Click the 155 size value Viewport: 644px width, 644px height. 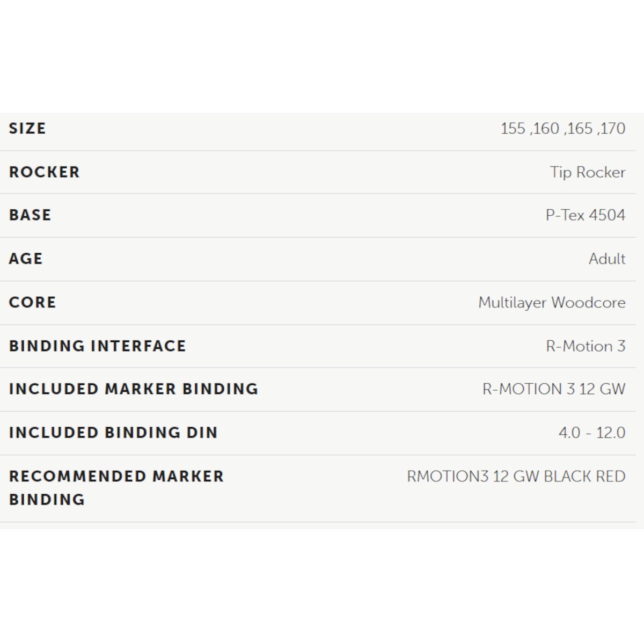point(513,129)
